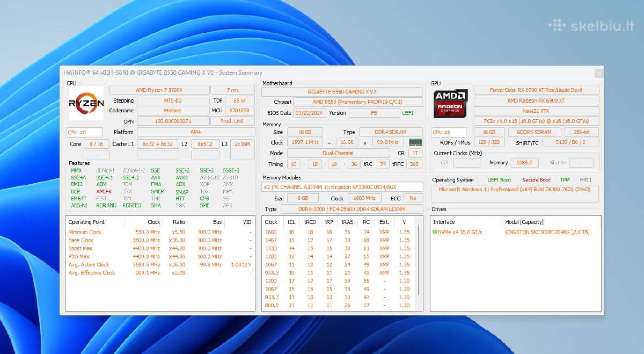Click the 8701030 MCU field

[239, 111]
